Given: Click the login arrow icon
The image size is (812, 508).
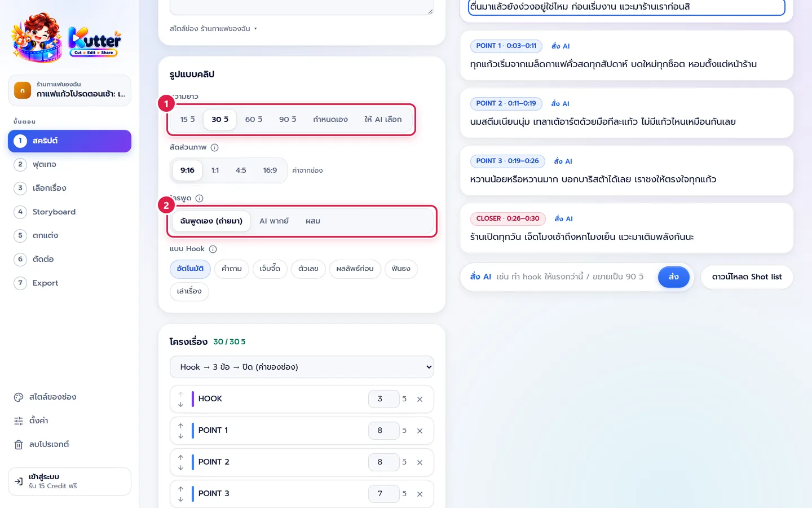Looking at the screenshot, I should tap(19, 481).
